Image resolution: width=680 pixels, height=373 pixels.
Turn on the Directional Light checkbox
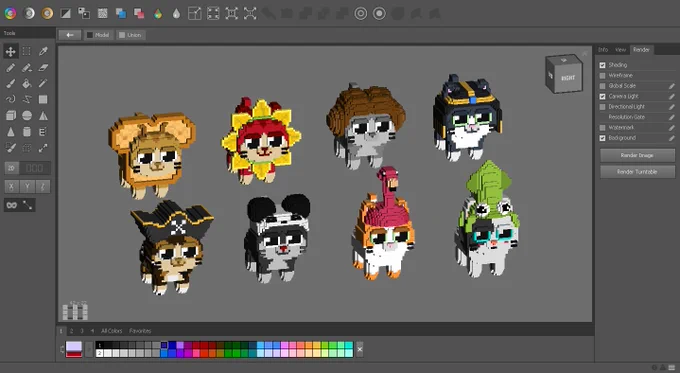[602, 107]
